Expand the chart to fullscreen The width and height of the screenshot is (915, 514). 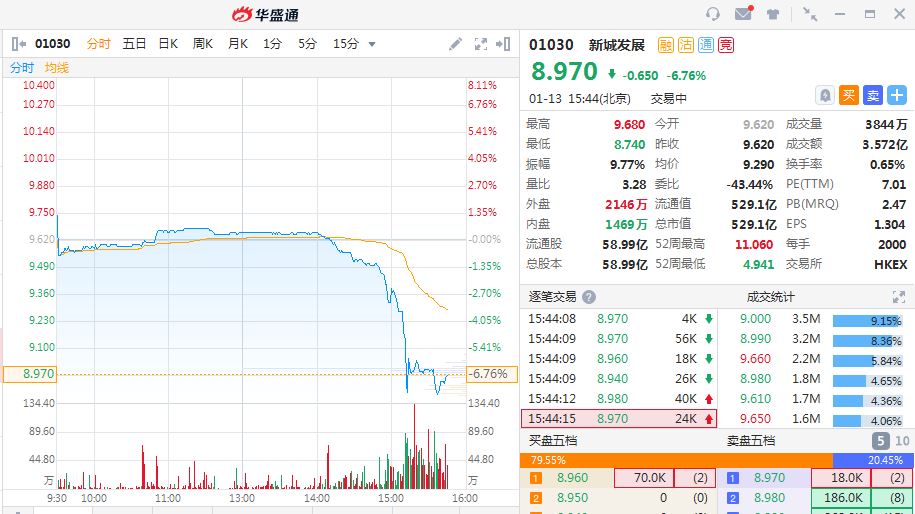click(x=481, y=44)
